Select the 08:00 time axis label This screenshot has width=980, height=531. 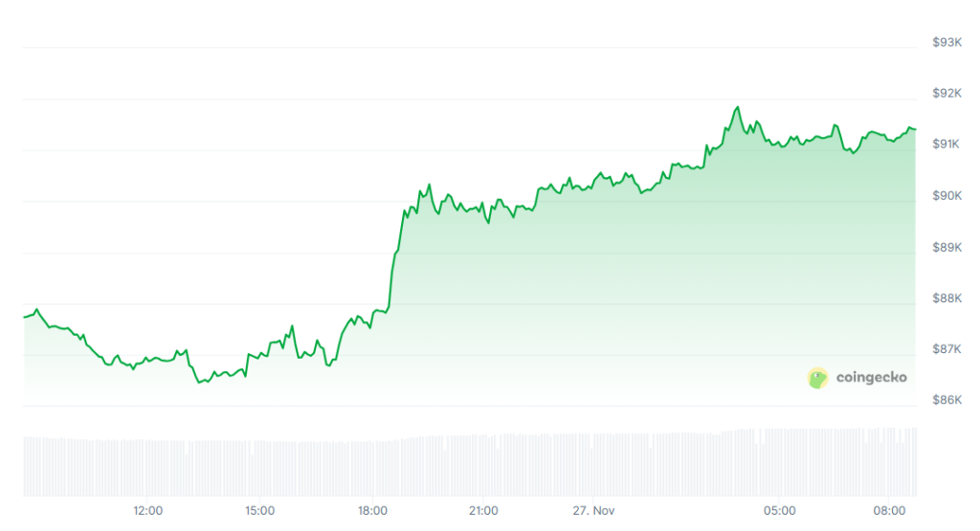pos(891,511)
